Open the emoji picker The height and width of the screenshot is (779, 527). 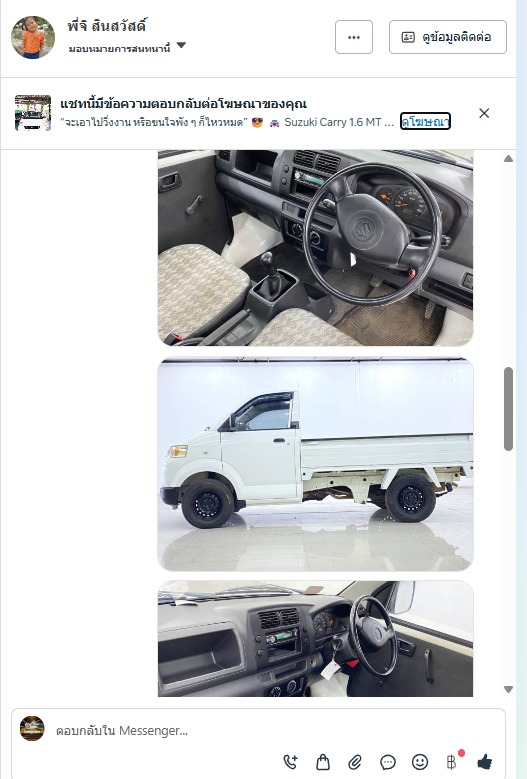[x=420, y=762]
